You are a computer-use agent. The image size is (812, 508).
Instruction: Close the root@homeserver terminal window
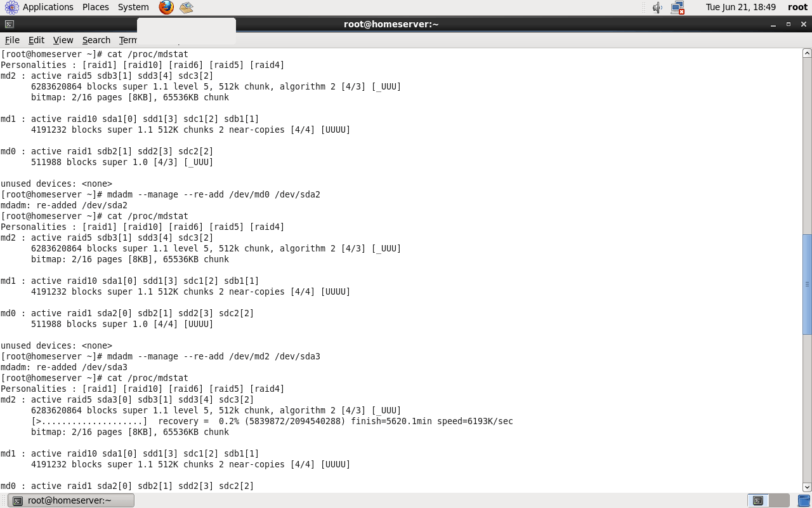pos(803,24)
